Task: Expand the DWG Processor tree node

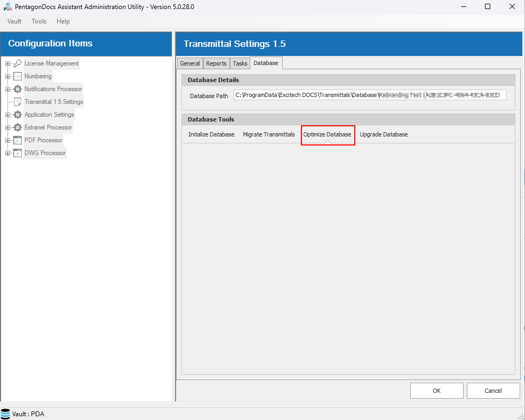Action: (8, 154)
